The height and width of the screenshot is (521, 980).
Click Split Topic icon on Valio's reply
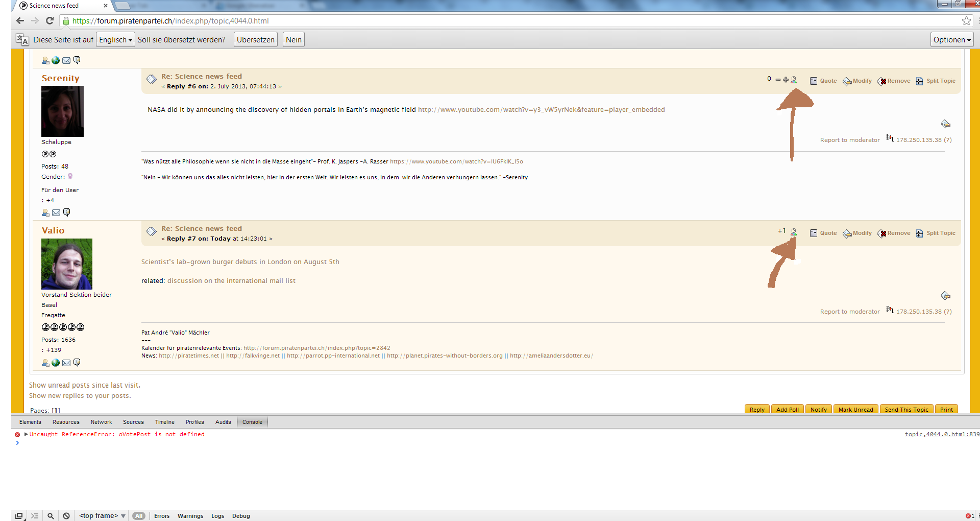pos(919,233)
